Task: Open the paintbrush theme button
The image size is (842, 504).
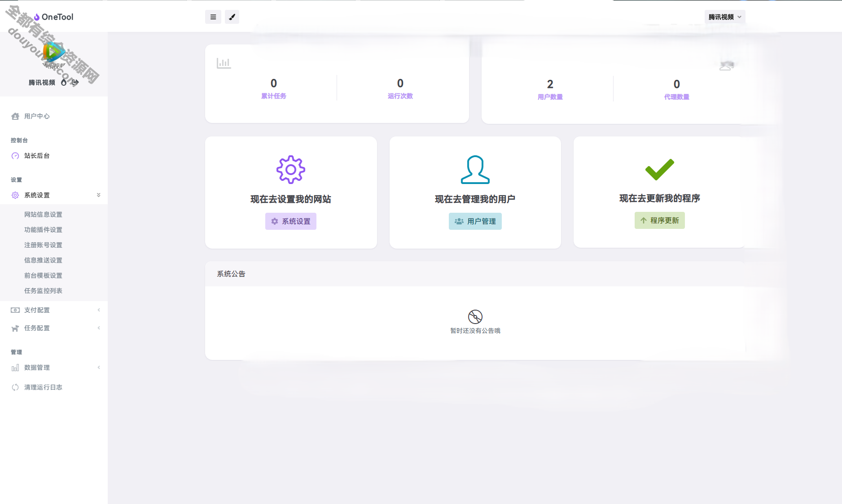Action: pyautogui.click(x=232, y=17)
